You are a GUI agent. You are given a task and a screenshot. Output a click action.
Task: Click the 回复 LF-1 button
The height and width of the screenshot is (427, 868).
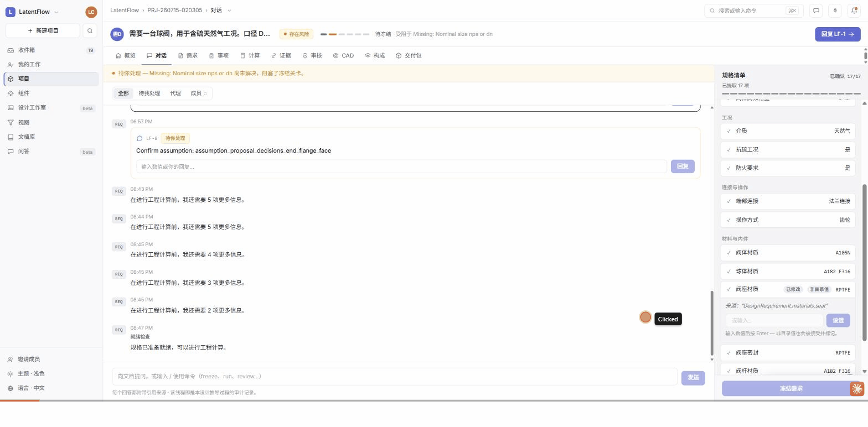[x=837, y=34]
